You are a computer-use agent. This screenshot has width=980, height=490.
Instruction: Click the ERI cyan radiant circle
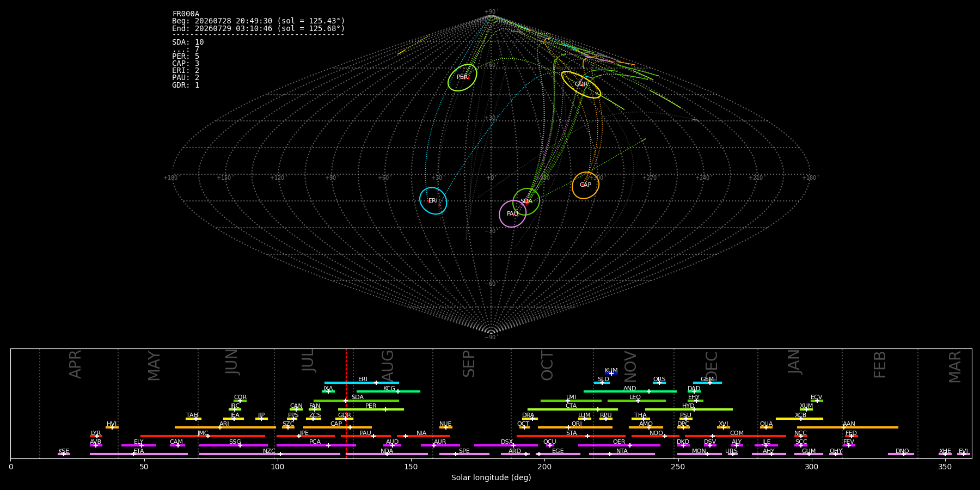point(433,200)
